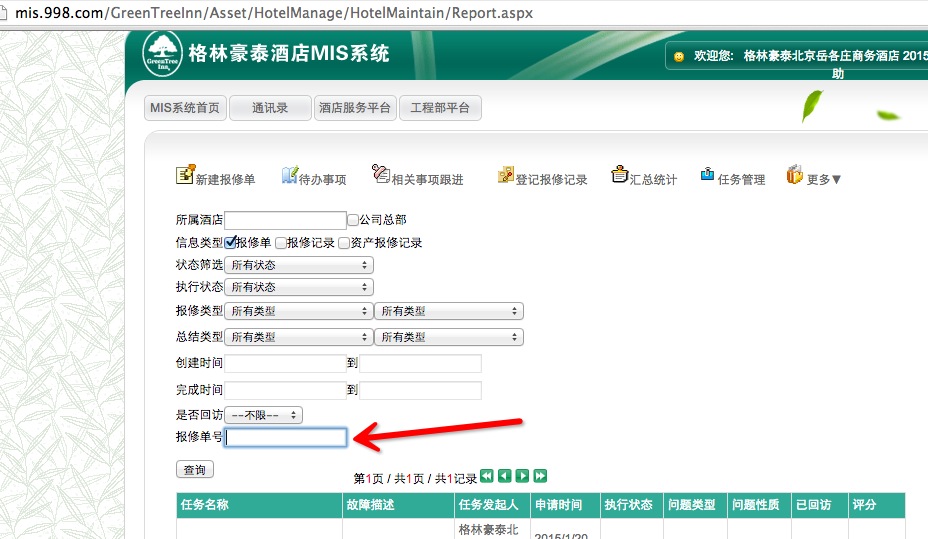Open the 通讯录 tab

pos(270,108)
